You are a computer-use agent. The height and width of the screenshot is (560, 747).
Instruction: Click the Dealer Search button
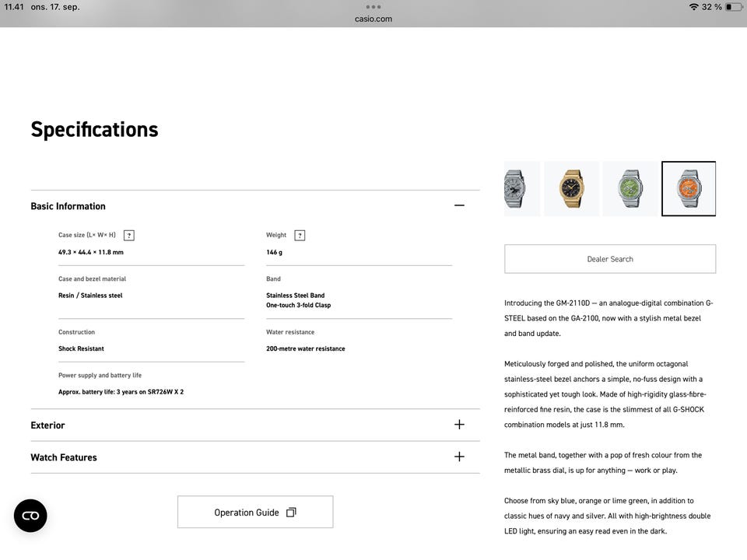[x=610, y=259]
